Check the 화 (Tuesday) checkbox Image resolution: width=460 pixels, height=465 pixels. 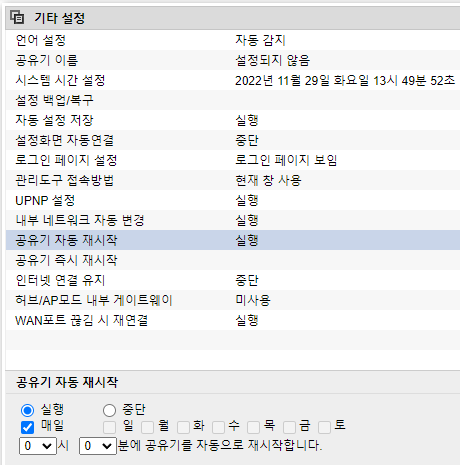(x=183, y=427)
